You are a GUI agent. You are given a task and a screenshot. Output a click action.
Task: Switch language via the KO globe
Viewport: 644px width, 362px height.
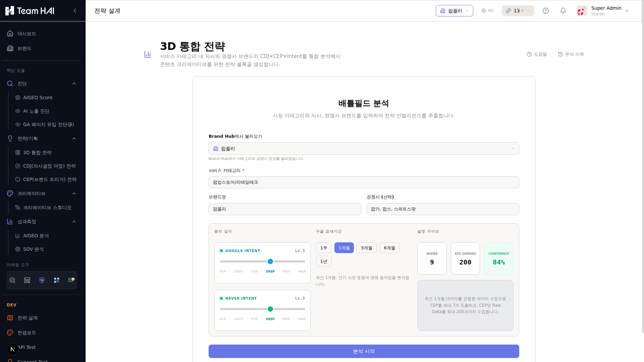pos(487,11)
